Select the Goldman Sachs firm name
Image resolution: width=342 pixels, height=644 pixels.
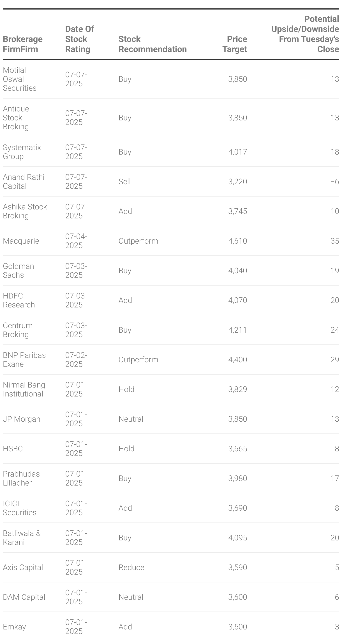tap(18, 270)
